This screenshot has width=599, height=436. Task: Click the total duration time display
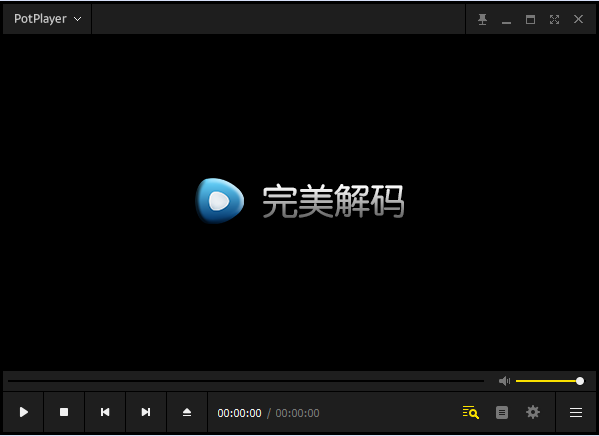click(297, 413)
